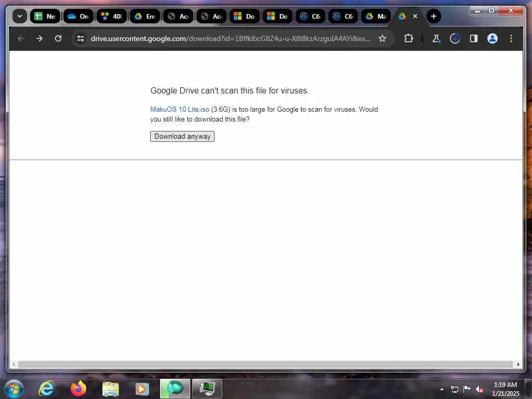Click the scrollbar right arrow
The image size is (532, 399).
click(x=518, y=364)
